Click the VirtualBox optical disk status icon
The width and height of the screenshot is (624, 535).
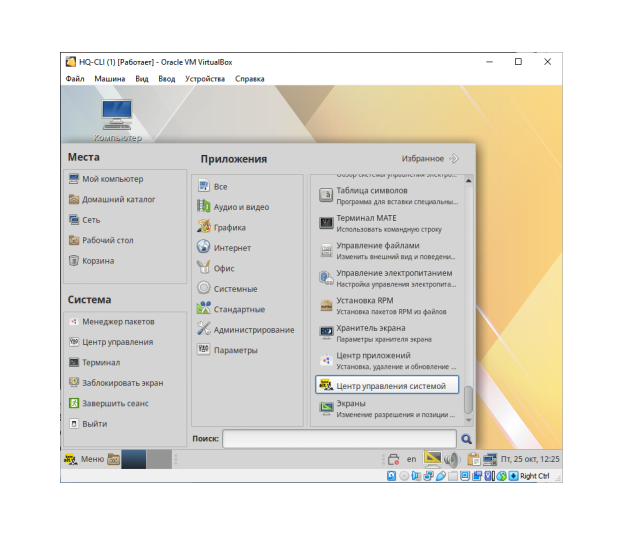[404, 476]
